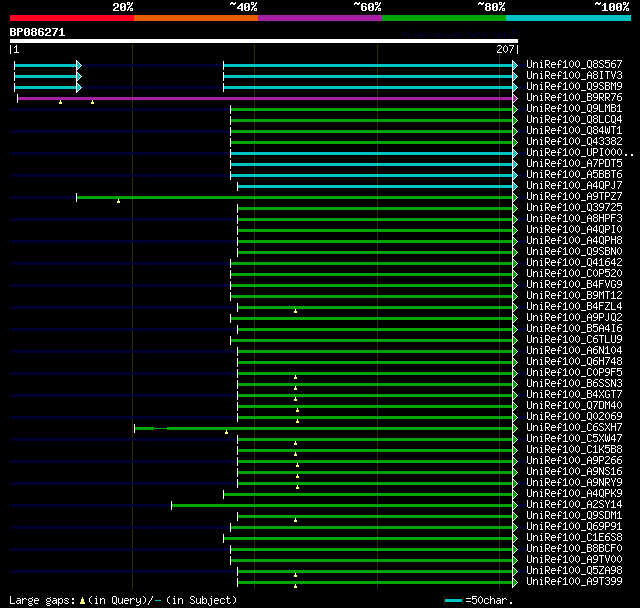Click UniRef100_C6SXH7 text
Image resolution: width=640 pixels, height=608 pixels.
(x=574, y=428)
